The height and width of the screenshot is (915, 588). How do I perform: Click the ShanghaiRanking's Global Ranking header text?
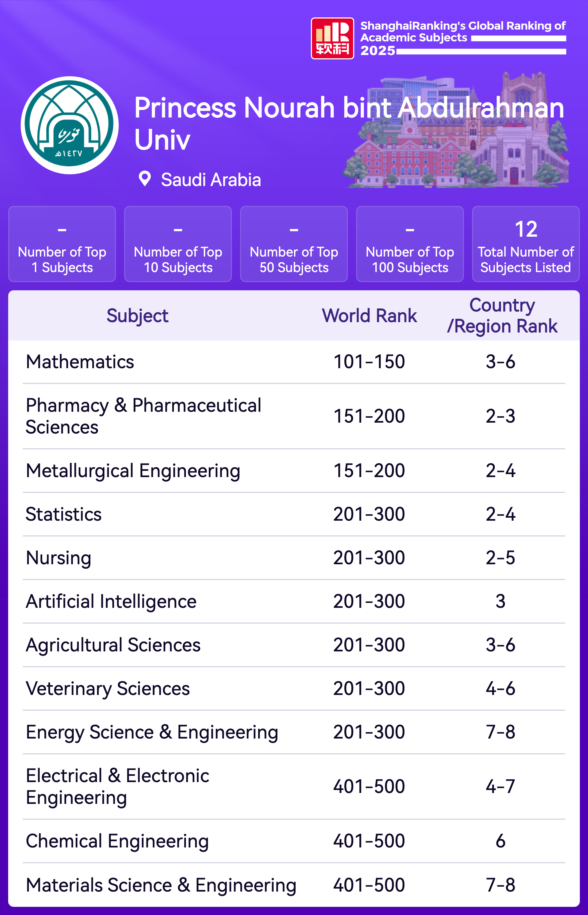(x=463, y=31)
